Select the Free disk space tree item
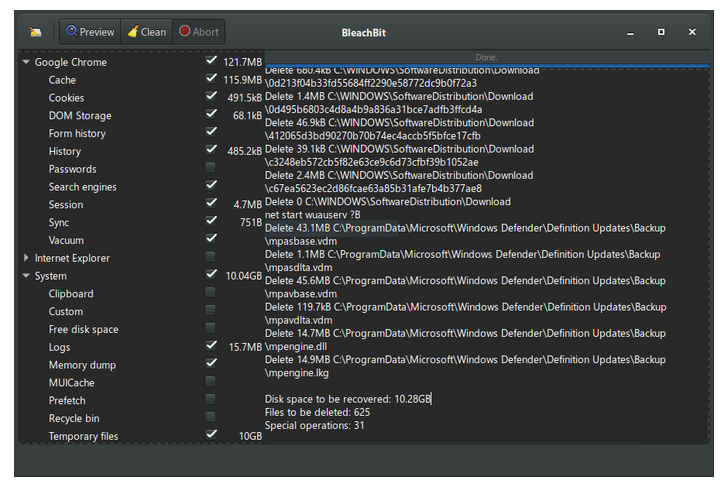Screen dimensions: 720x485 (x=83, y=329)
